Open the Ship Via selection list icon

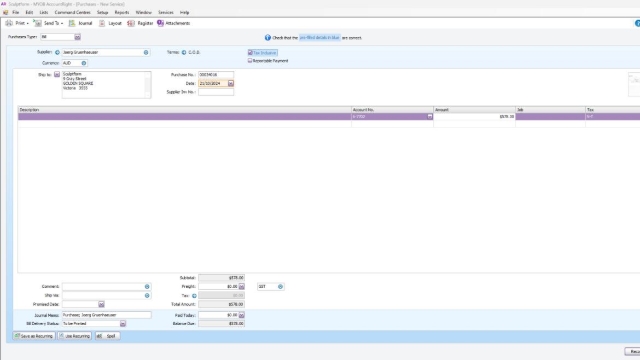point(147,296)
